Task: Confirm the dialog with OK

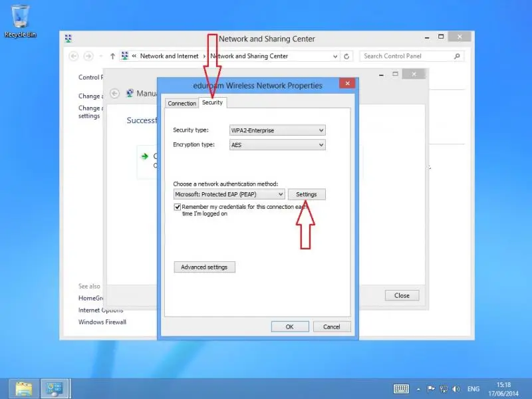Action: tap(289, 327)
